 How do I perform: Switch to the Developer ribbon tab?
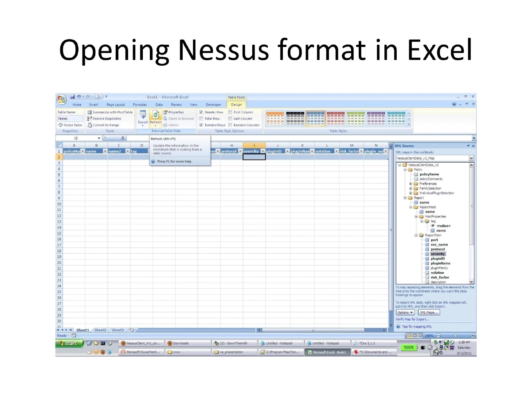coord(213,104)
